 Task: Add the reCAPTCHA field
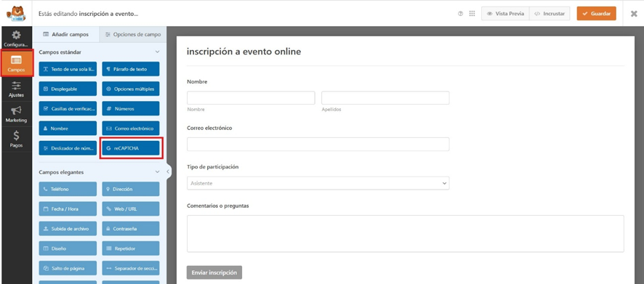[131, 148]
